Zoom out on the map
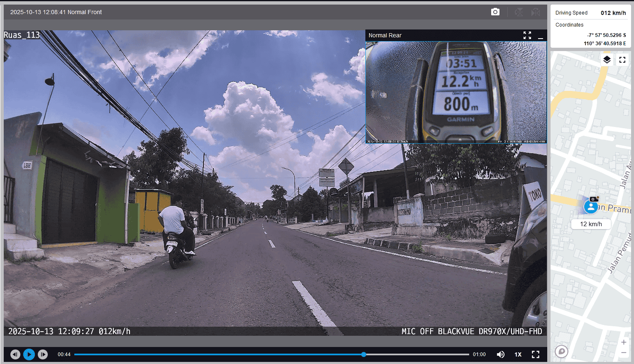Viewport: 634px width, 364px height. [624, 352]
